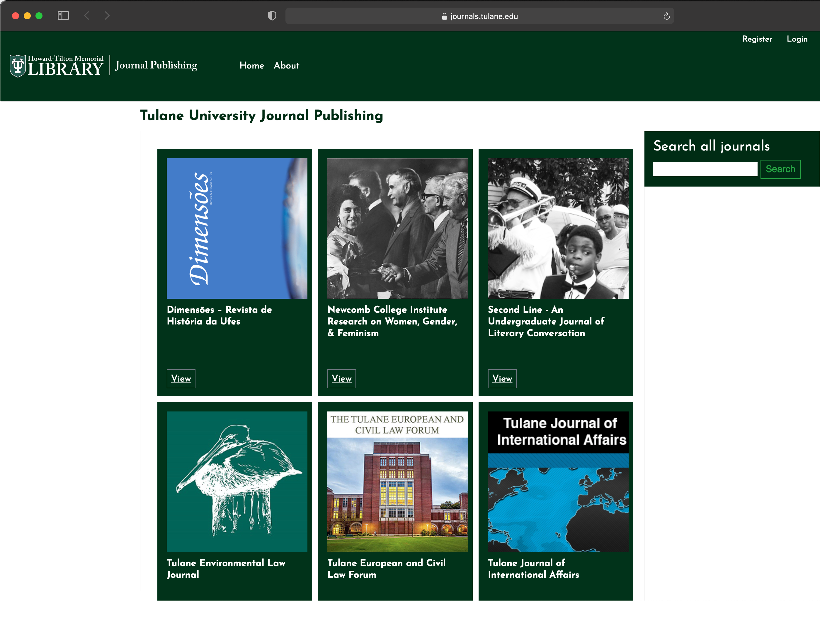The image size is (820, 644).
Task: Open the Newcomb College Institute cover photo
Action: coord(397,228)
